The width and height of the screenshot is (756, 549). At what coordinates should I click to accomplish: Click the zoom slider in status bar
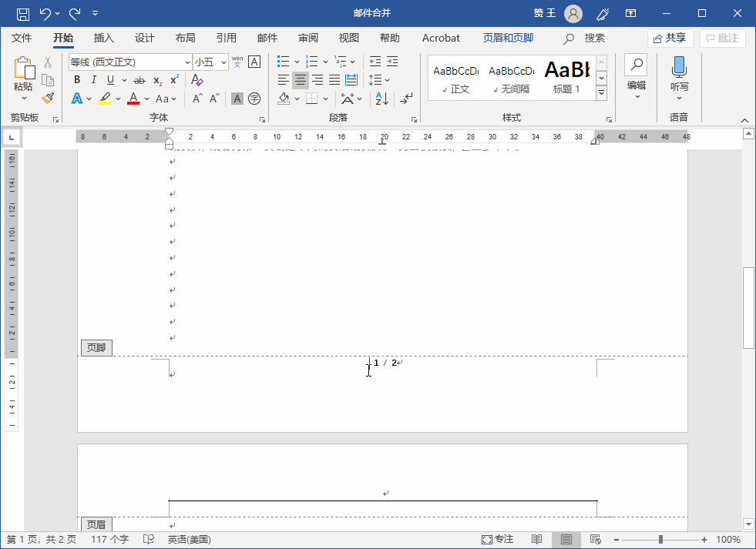[660, 540]
